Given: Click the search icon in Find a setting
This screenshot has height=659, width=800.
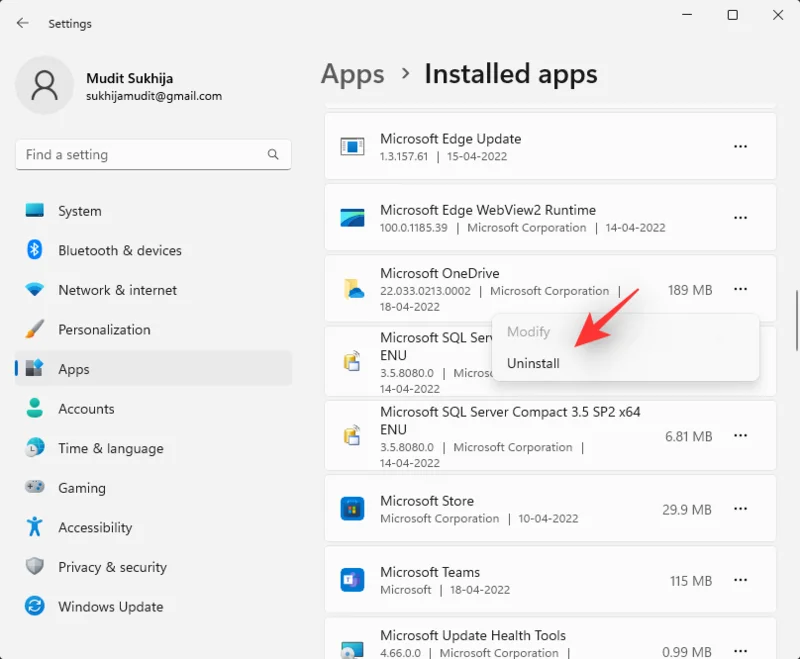Looking at the screenshot, I should [273, 155].
